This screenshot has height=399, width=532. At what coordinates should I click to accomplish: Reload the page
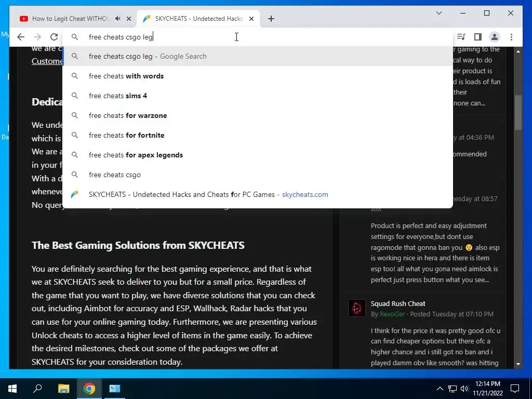[x=54, y=37]
